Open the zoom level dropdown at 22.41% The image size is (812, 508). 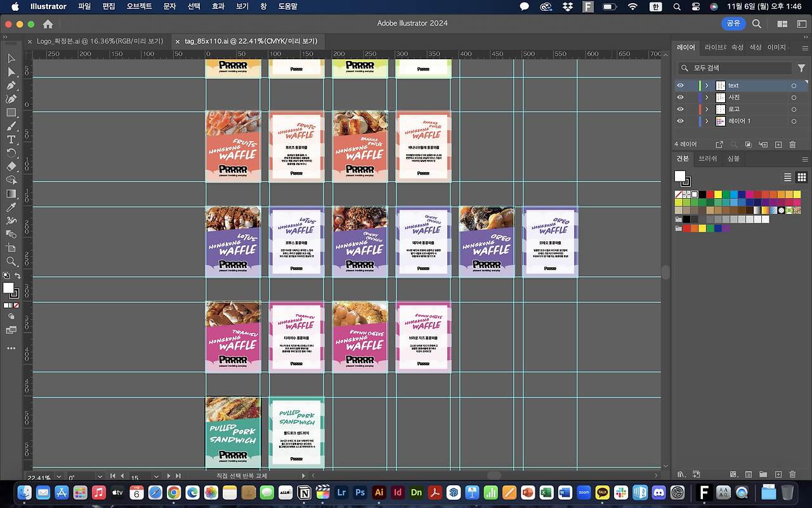pos(59,477)
